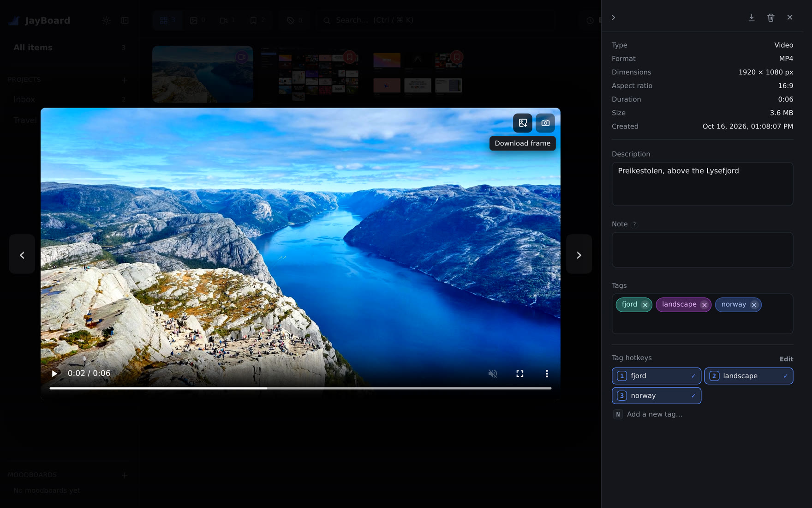The height and width of the screenshot is (508, 812).
Task: Add a new project with plus
Action: (x=125, y=80)
